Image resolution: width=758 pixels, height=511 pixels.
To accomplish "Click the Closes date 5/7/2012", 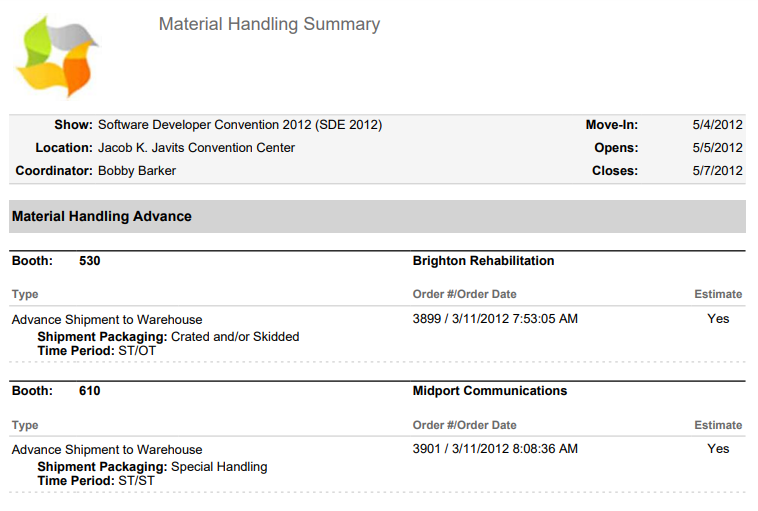I will (x=717, y=171).
